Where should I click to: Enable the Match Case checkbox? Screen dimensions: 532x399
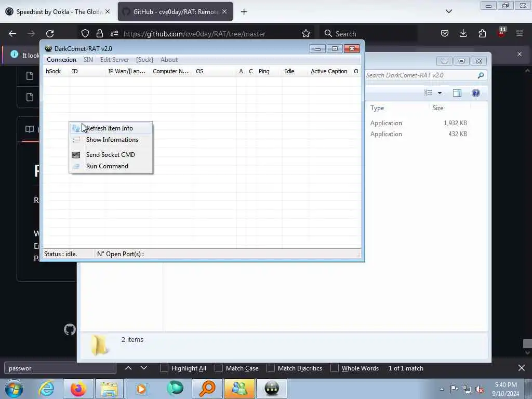[x=219, y=368]
